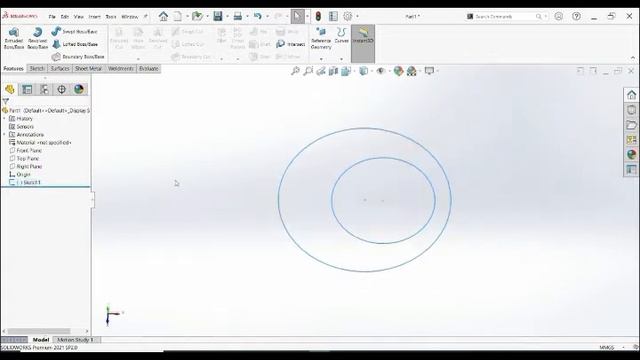Show the ConfigurationManager tab
Screen dimensions: 640x360
(x=44, y=89)
